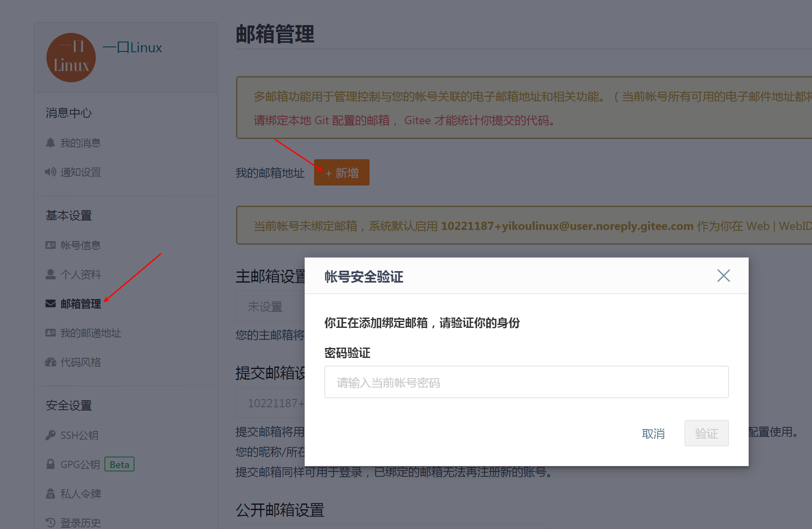The image size is (812, 529).
Task: Close the 帐号安全验证 dialog
Action: pos(724,276)
